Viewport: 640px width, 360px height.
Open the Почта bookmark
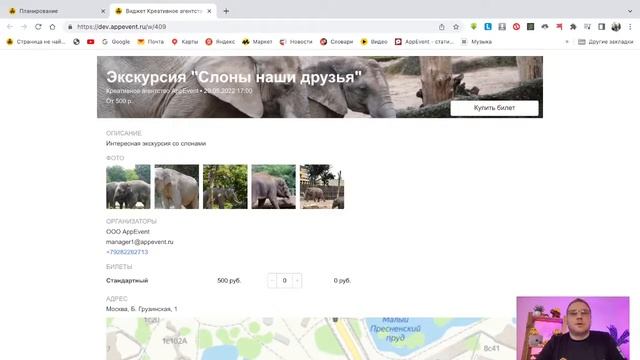[x=151, y=42]
